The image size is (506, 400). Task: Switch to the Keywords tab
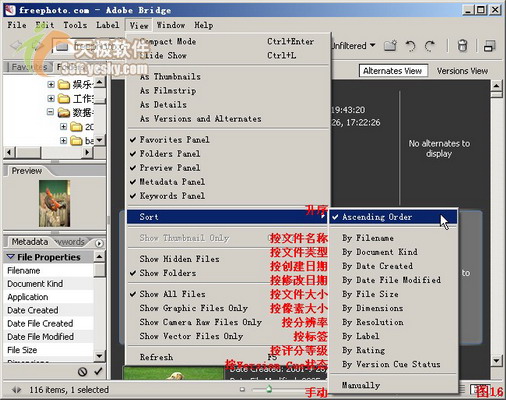(72, 242)
